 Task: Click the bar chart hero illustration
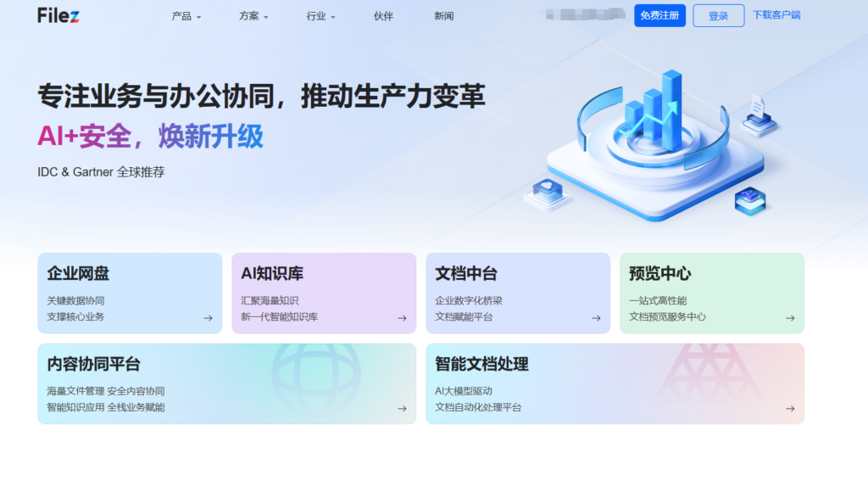(x=654, y=144)
